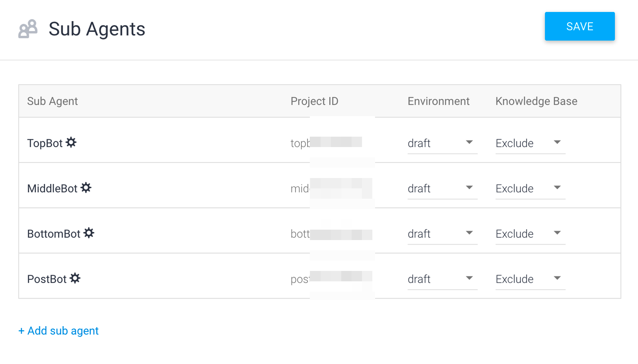638x364 pixels.
Task: Open settings gear next to PostBot
Action: [75, 278]
